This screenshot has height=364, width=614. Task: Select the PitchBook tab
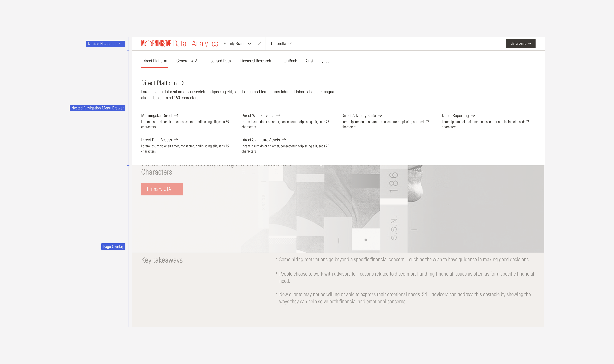tap(289, 61)
